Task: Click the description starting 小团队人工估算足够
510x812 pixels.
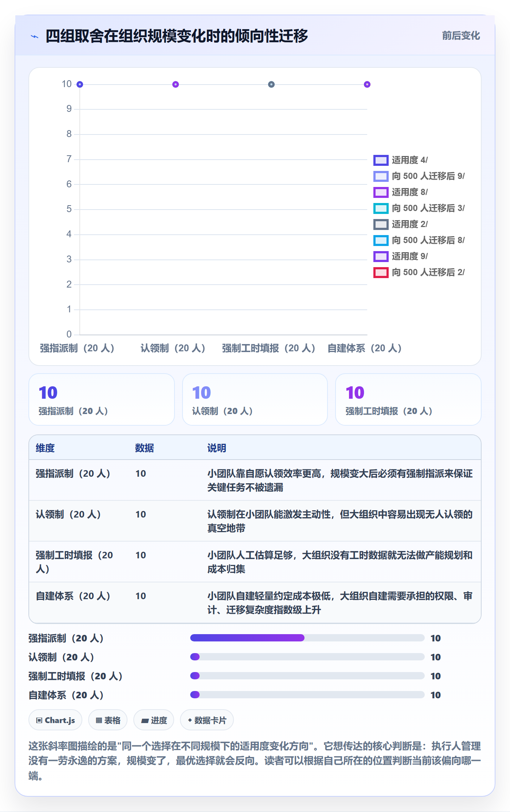Action: (340, 562)
